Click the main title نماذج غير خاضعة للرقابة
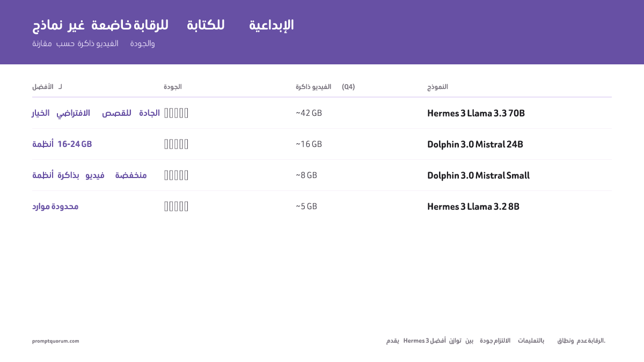The width and height of the screenshot is (644, 362). [x=163, y=25]
